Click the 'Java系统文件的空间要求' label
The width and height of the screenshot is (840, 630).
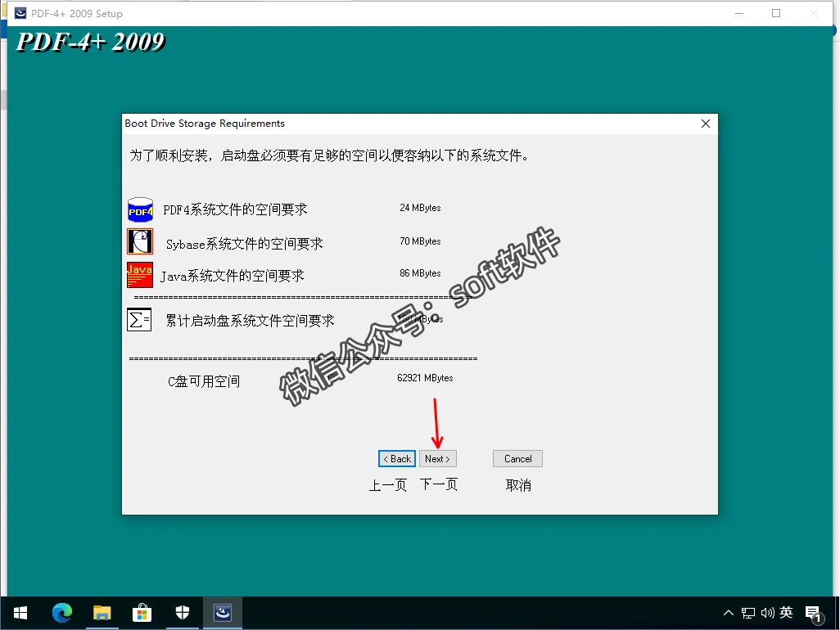[233, 276]
